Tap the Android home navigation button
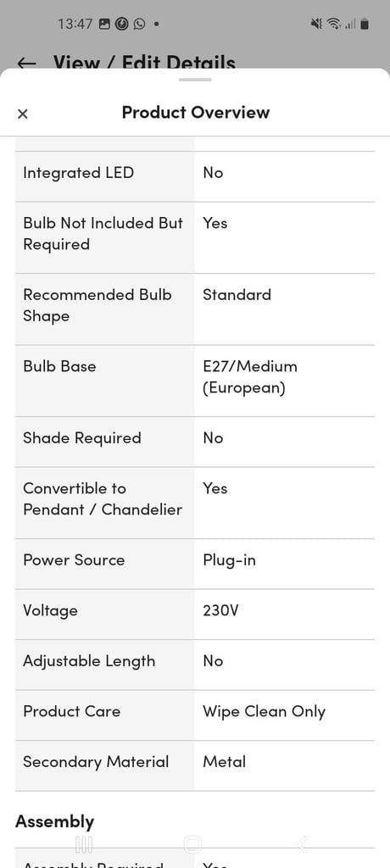Screen dimensions: 390x868 click(x=192, y=844)
